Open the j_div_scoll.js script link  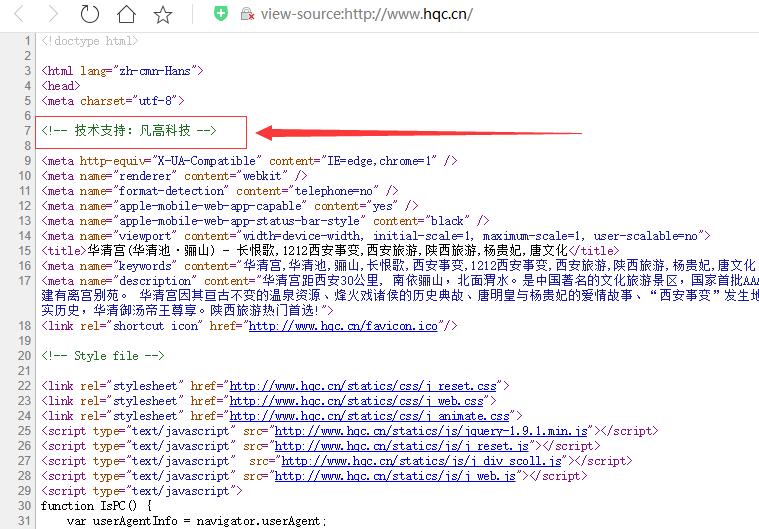[424, 461]
